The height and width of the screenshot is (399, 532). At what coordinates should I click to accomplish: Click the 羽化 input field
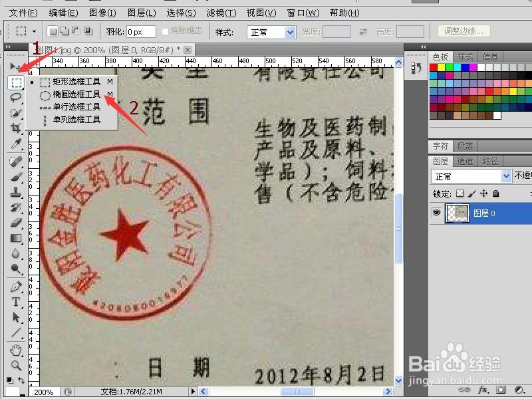pos(141,31)
